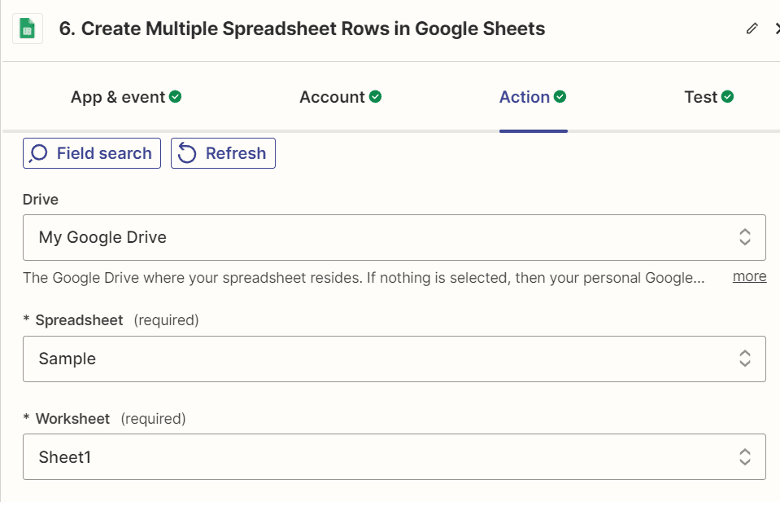Screen dimensions: 780x505
Task: Click the Google Sheets app icon
Action: (27, 29)
